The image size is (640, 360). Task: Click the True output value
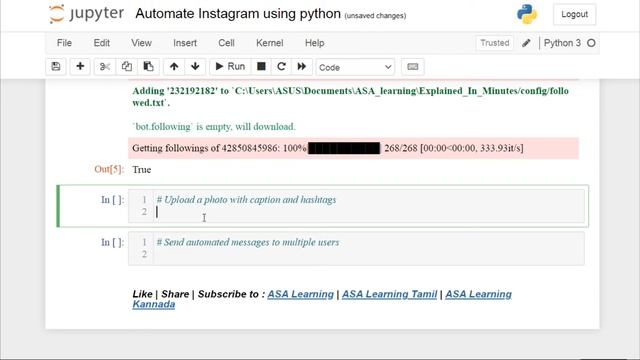142,169
